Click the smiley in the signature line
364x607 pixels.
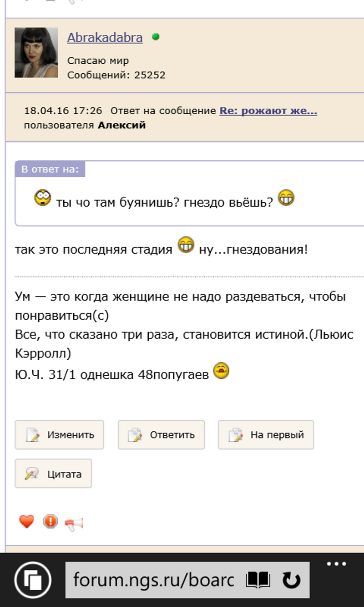[221, 371]
